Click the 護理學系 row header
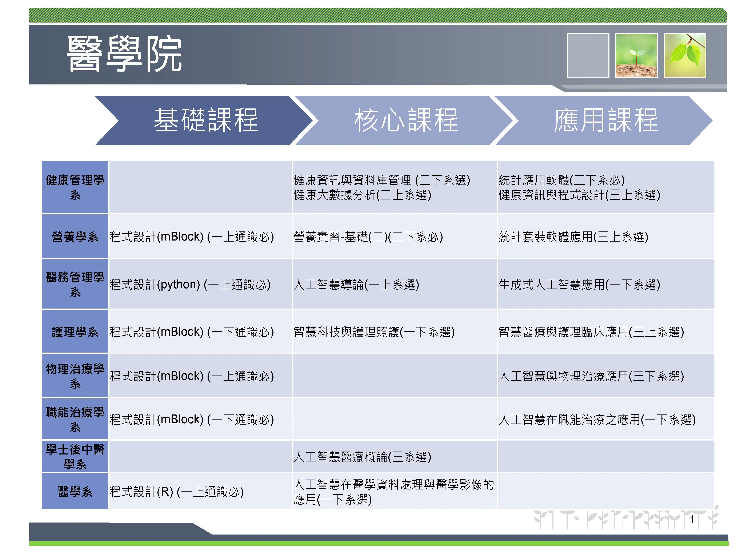The image size is (756, 552). click(75, 332)
